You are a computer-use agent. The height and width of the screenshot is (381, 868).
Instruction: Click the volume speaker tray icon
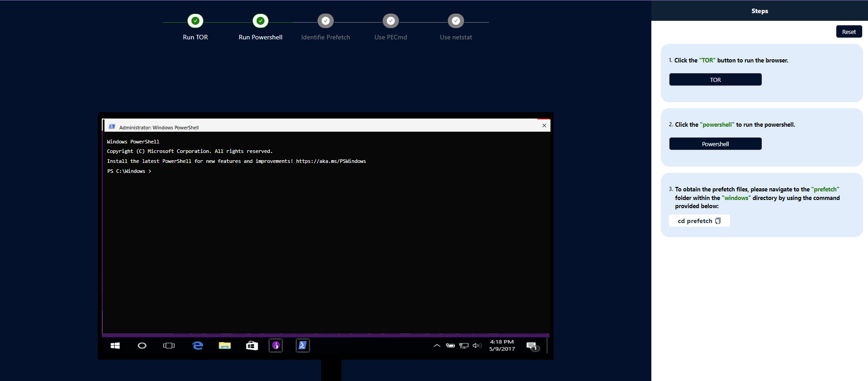(477, 346)
